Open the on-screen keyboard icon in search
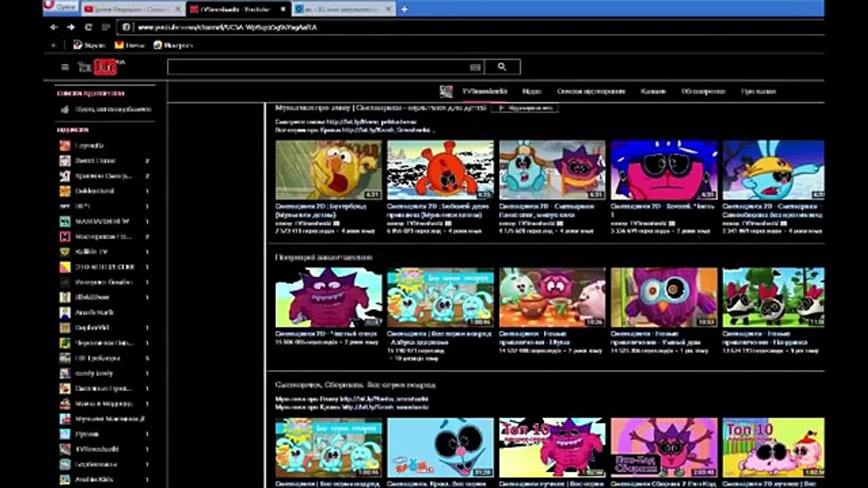The image size is (868, 488). (475, 67)
